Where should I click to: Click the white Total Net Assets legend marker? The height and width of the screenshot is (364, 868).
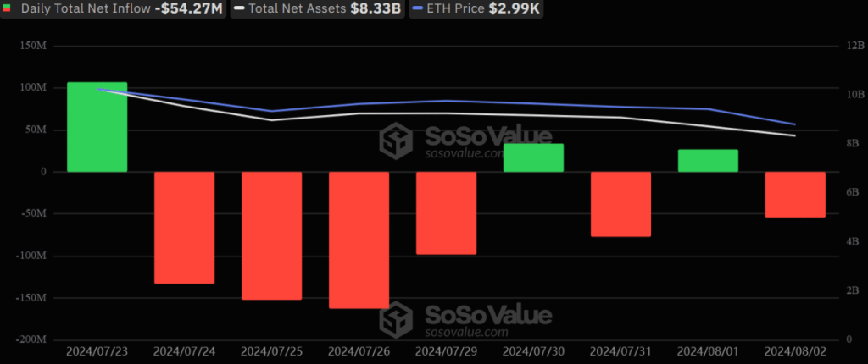[239, 8]
